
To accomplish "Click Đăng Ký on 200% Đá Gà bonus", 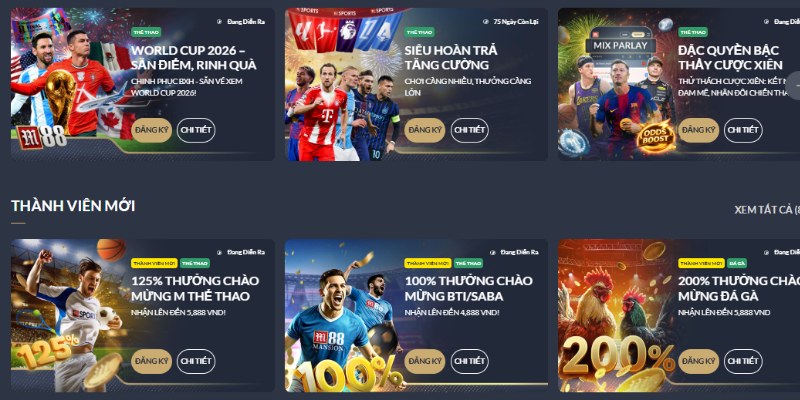I will pyautogui.click(x=698, y=361).
